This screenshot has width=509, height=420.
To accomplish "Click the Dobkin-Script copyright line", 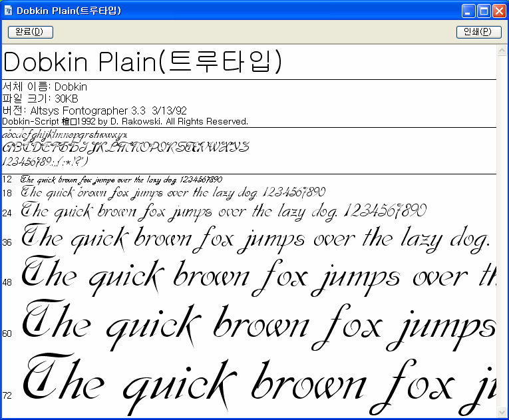I will (x=125, y=122).
